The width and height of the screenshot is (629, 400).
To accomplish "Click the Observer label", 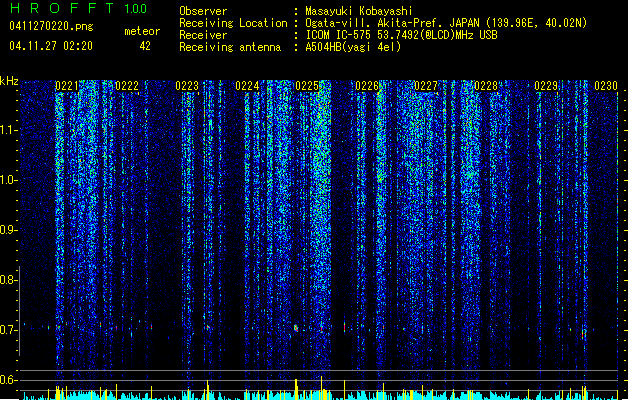I will click(203, 11).
